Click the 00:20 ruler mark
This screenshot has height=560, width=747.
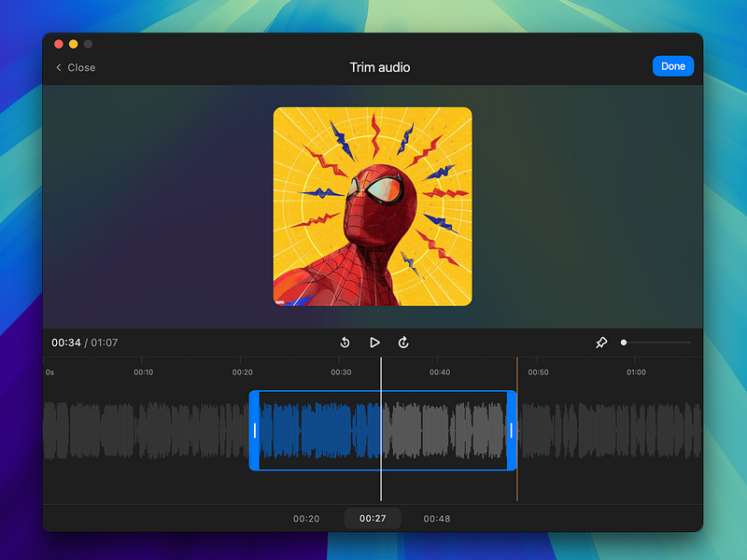[x=243, y=372]
